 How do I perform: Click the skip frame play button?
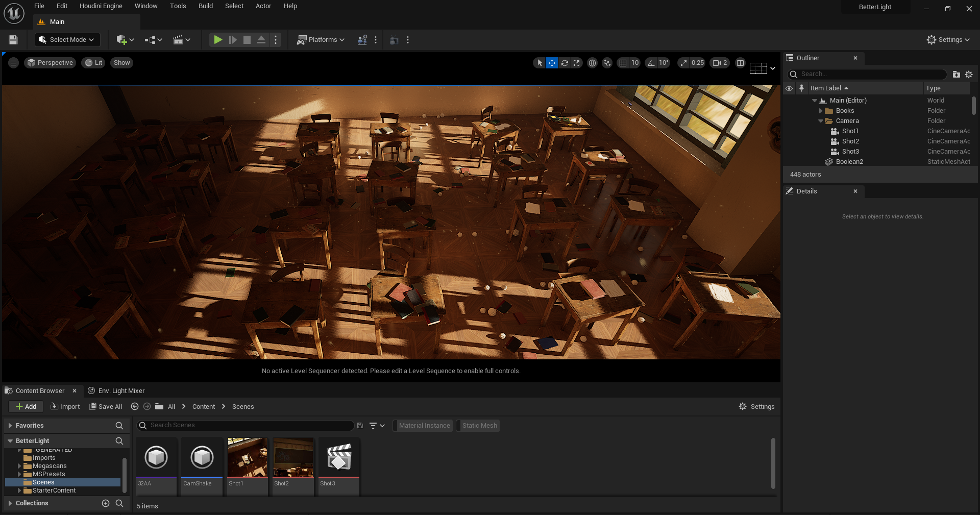233,40
